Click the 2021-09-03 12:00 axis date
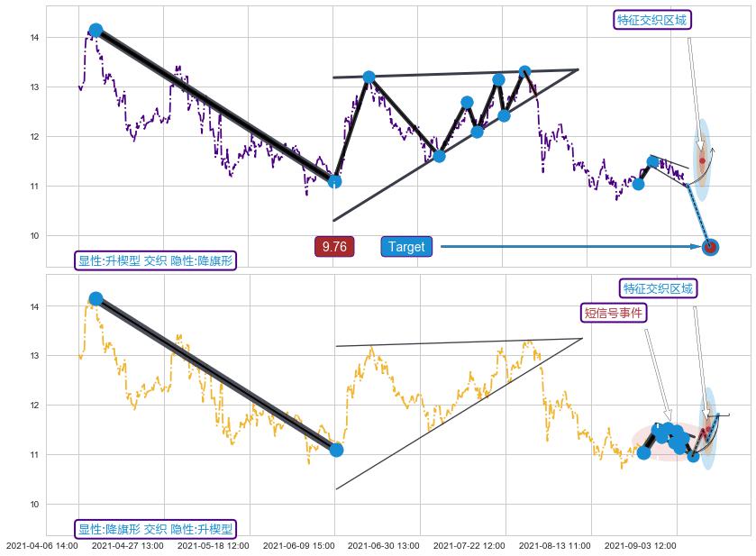This screenshot has width=756, height=556. click(640, 545)
